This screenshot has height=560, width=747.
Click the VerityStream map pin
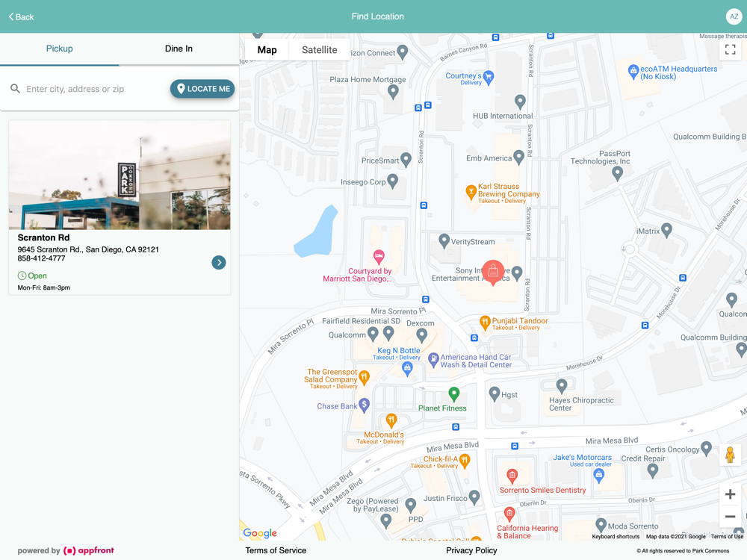point(444,241)
